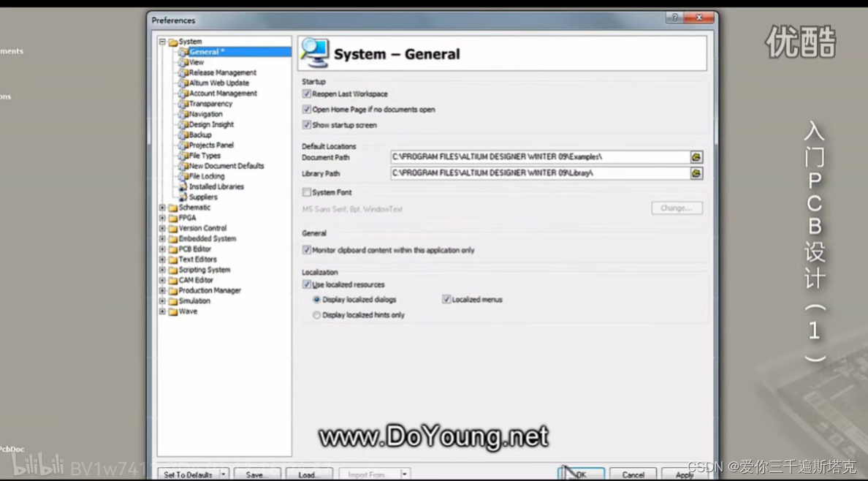Click the Apply button
The height and width of the screenshot is (481, 868).
(x=684, y=474)
